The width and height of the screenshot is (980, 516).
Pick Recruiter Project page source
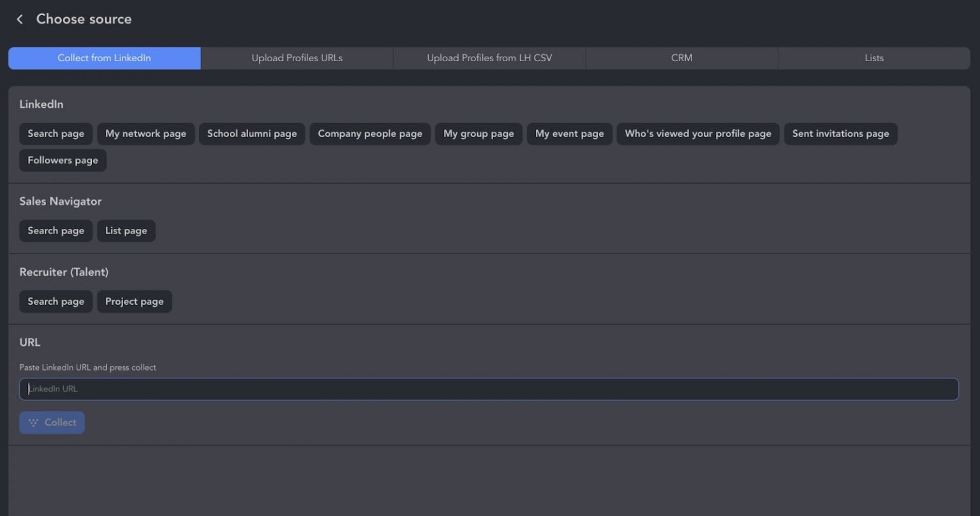tap(134, 302)
